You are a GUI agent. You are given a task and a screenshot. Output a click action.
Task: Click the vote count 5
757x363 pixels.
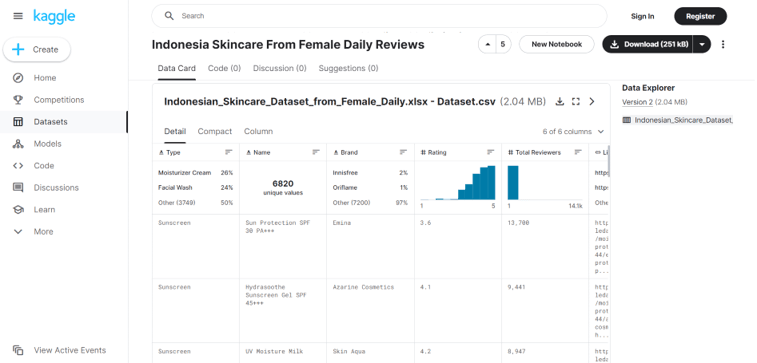pos(503,44)
